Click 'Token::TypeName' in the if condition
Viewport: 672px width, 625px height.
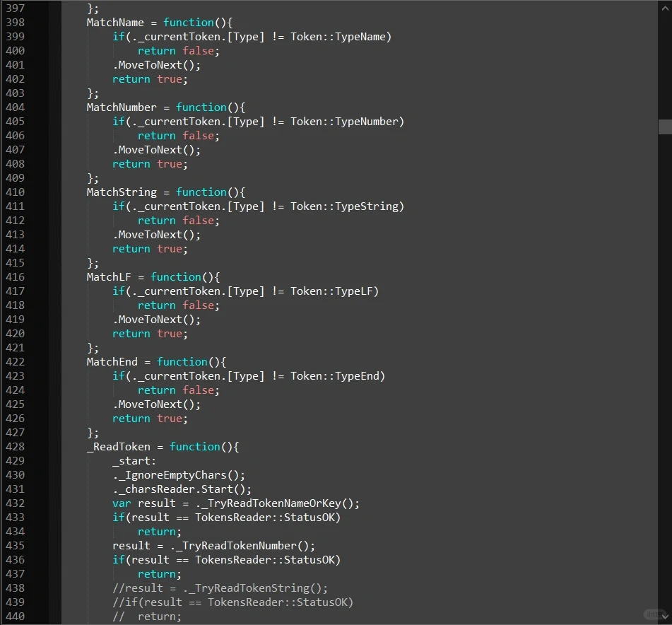(x=338, y=37)
